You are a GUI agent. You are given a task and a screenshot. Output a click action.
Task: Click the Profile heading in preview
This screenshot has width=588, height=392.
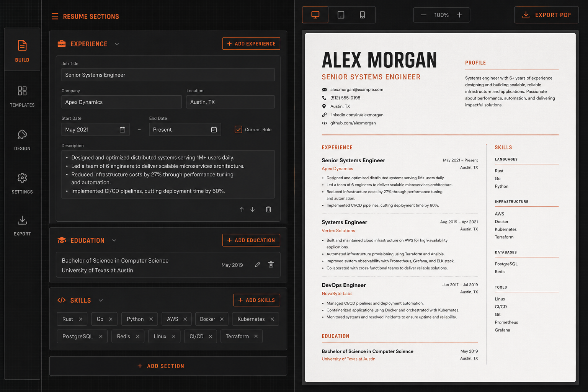tap(475, 63)
